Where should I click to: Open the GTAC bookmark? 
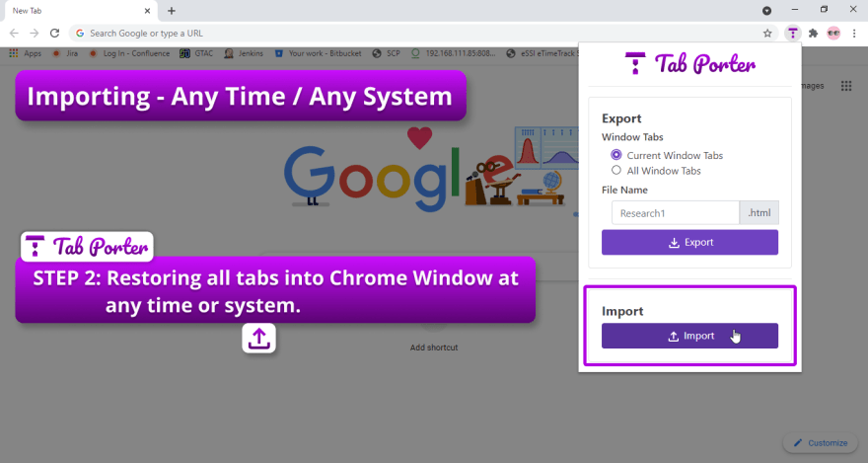click(196, 53)
